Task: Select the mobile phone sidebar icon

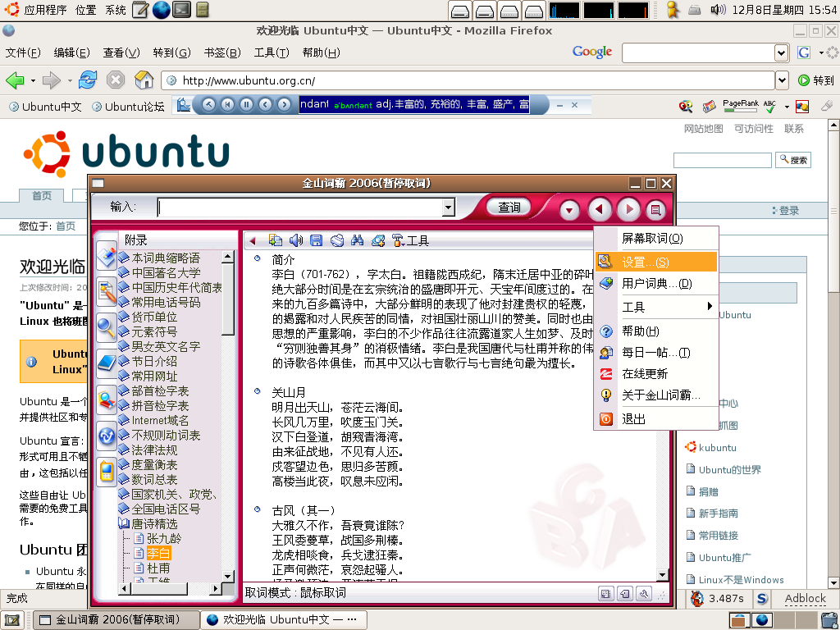Action: (x=107, y=472)
